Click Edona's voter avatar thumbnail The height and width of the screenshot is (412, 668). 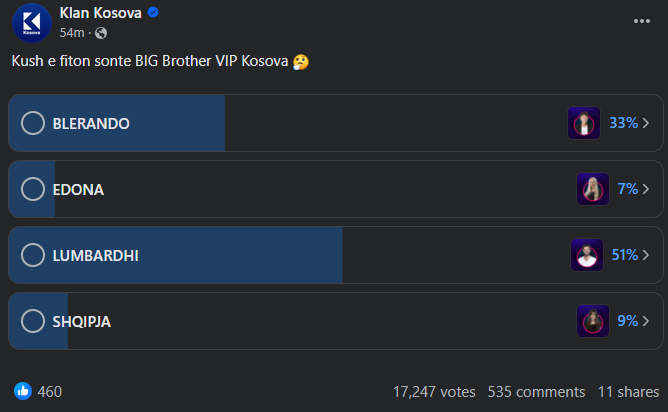[x=593, y=189]
